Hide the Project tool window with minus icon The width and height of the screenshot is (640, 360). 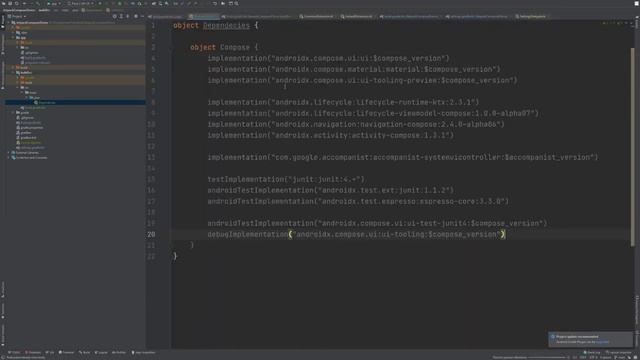tap(142, 16)
